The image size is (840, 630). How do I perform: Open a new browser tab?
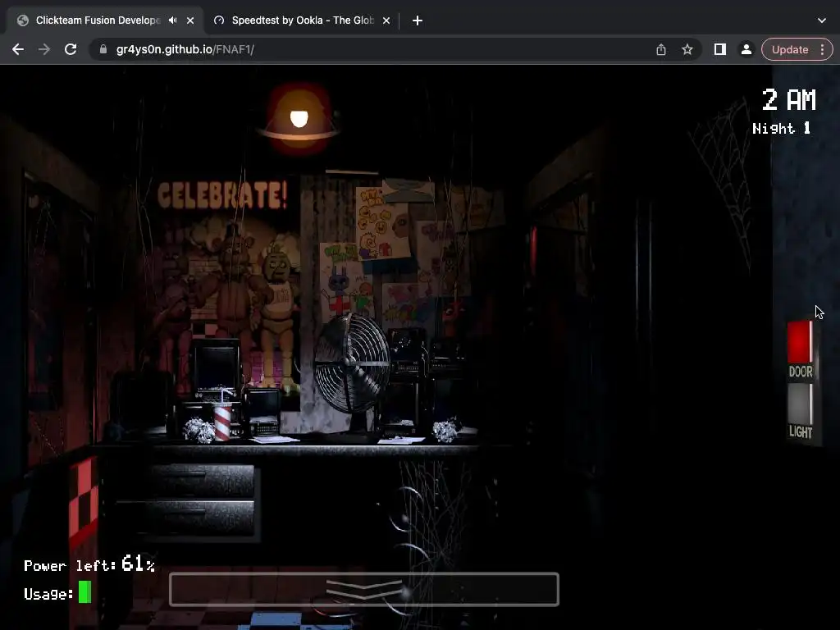[x=418, y=21]
